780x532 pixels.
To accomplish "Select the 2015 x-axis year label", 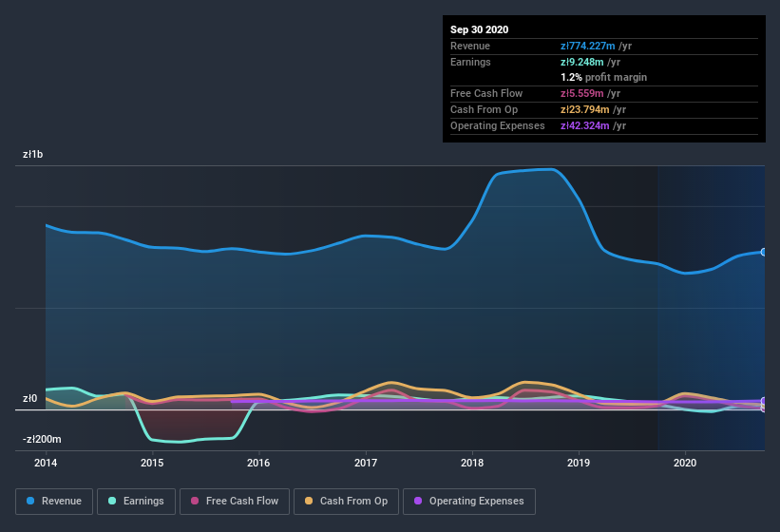I will (151, 463).
